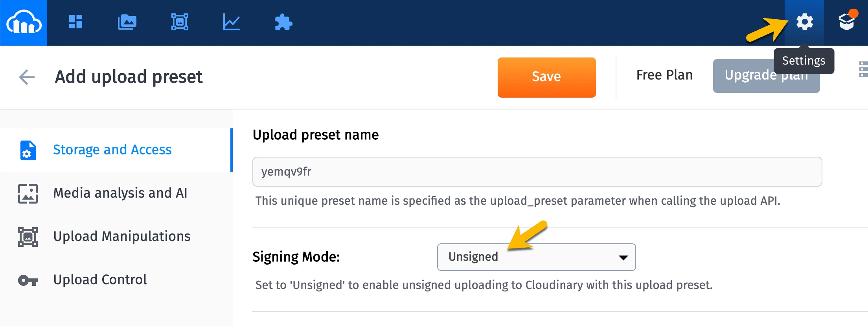The image size is (868, 326).
Task: Expand the Signing Mode dropdown
Action: [536, 257]
